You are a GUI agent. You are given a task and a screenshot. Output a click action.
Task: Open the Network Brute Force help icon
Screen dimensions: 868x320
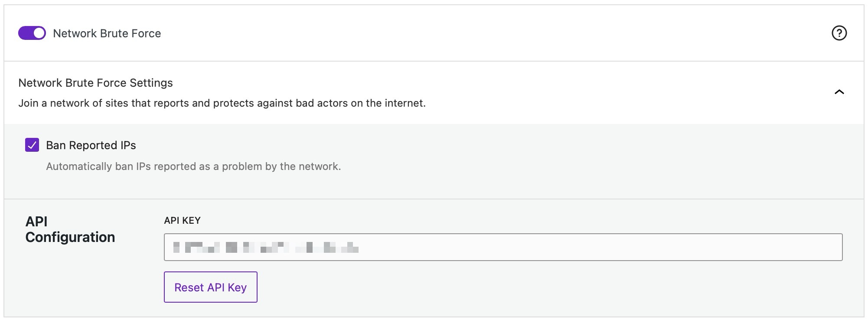coord(839,33)
